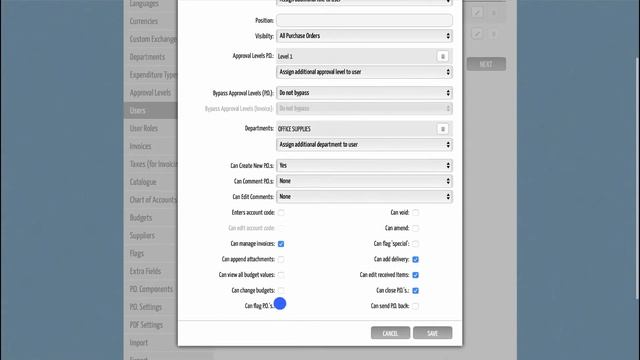The width and height of the screenshot is (640, 360).
Task: Open the Visibility dropdown
Action: pos(364,36)
